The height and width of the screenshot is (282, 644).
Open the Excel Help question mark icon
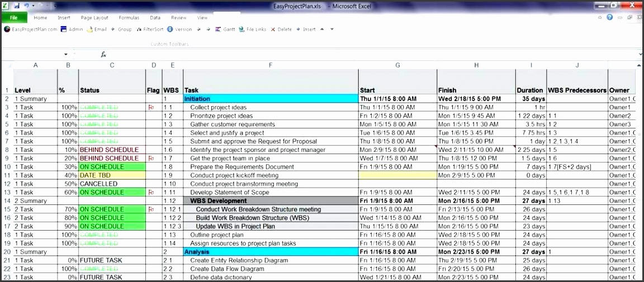(x=609, y=17)
